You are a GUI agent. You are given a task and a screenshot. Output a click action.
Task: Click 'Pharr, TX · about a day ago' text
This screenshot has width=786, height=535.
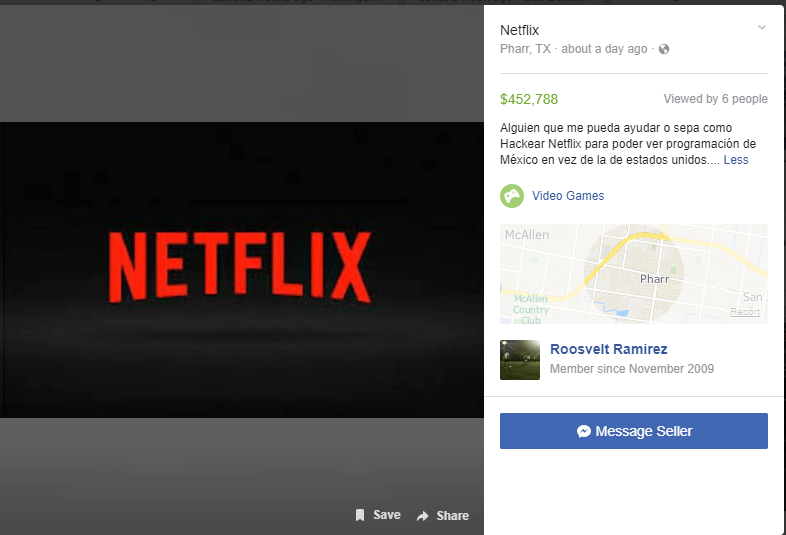pyautogui.click(x=573, y=49)
